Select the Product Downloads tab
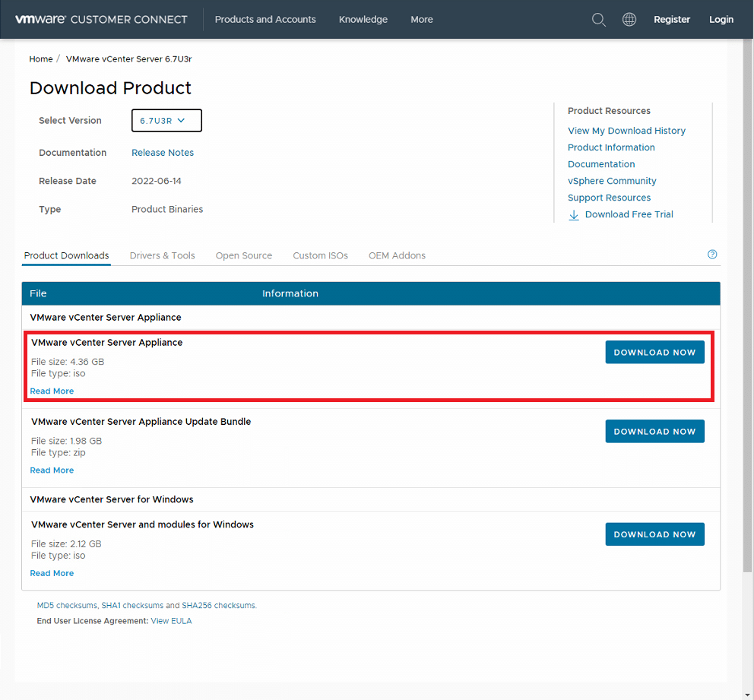The image size is (754, 700). point(66,256)
